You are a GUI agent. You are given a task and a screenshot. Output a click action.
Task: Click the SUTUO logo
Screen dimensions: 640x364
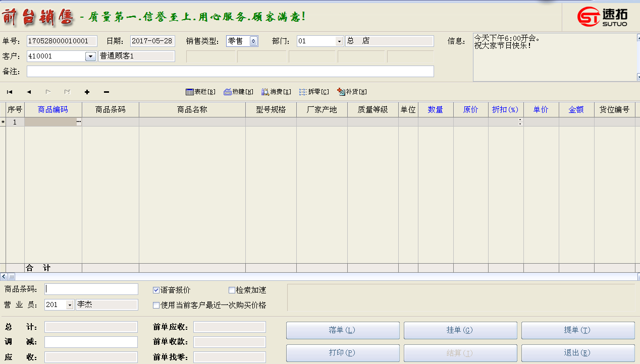coord(602,17)
